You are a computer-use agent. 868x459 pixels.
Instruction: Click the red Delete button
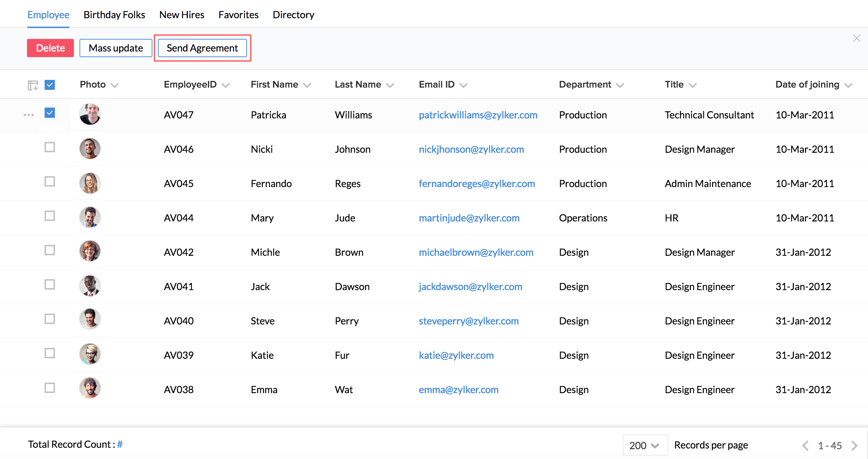(50, 48)
